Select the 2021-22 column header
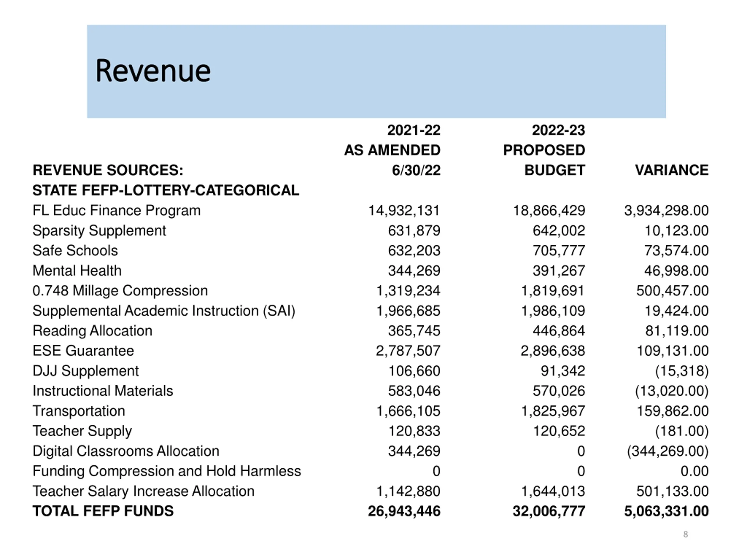747x560 pixels. pyautogui.click(x=414, y=130)
